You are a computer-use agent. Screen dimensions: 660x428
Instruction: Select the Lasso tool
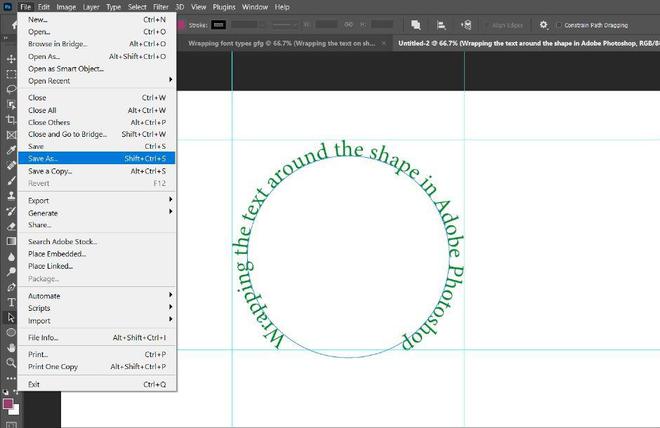[x=10, y=88]
